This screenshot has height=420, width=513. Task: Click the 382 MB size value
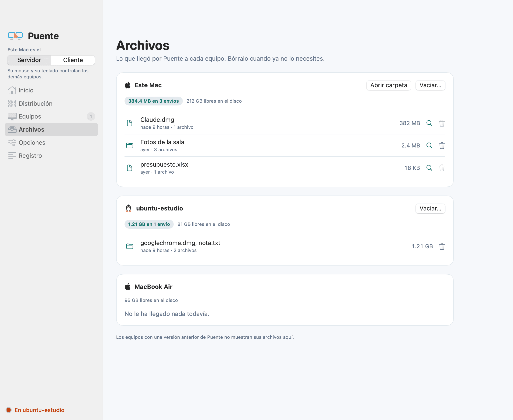409,123
